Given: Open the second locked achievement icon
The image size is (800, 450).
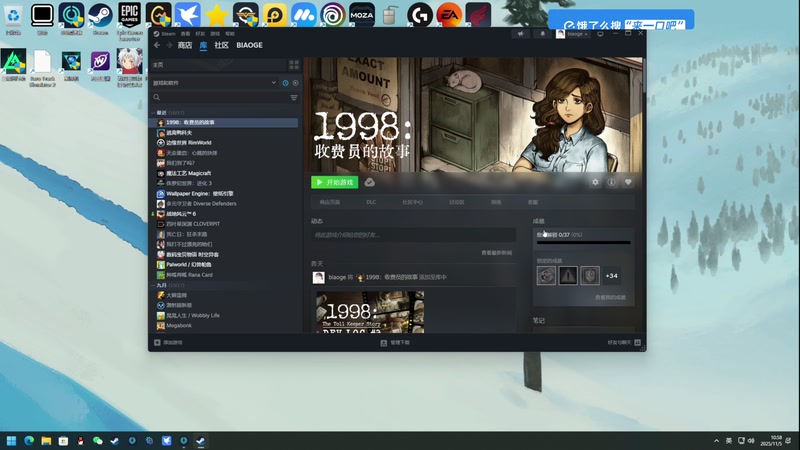Looking at the screenshot, I should [x=568, y=276].
